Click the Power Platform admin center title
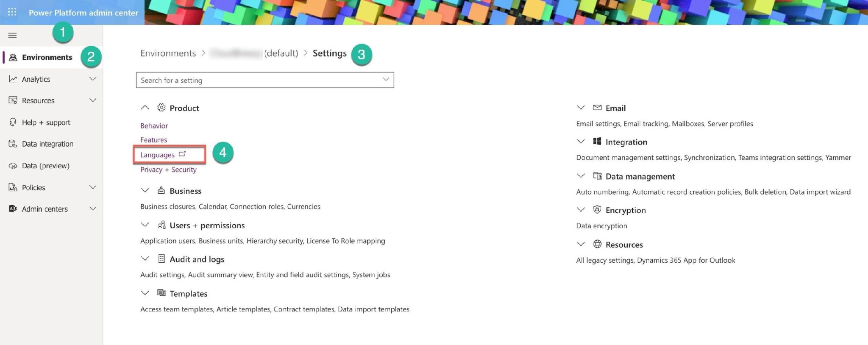Screen dimensions: 868x345 point(83,13)
